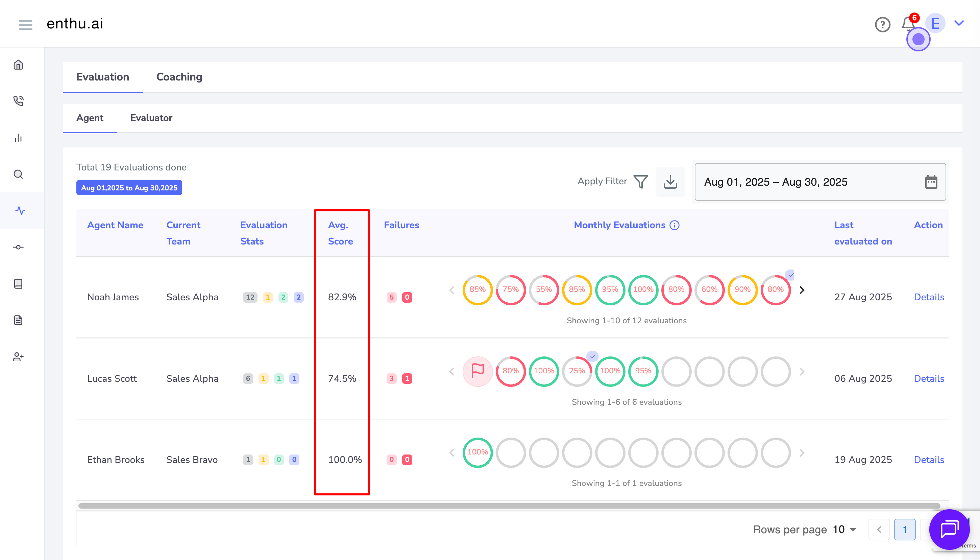Image resolution: width=980 pixels, height=560 pixels.
Task: Click Noah James' 12 total evaluations badge
Action: pos(250,297)
